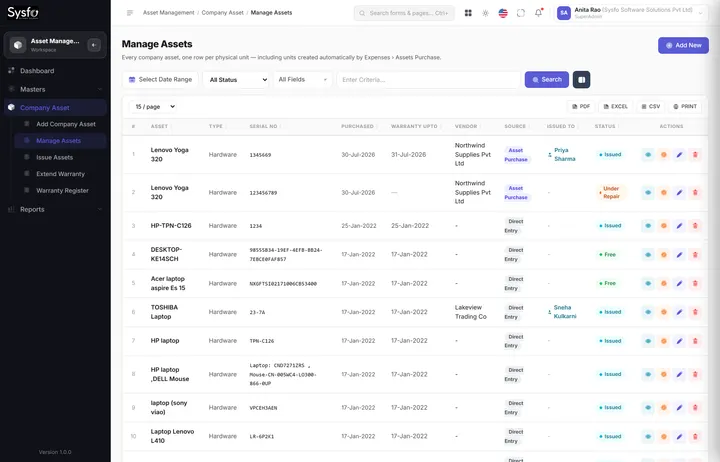This screenshot has height=462, width=720.
Task: Open the apps grid icon in header
Action: (468, 13)
